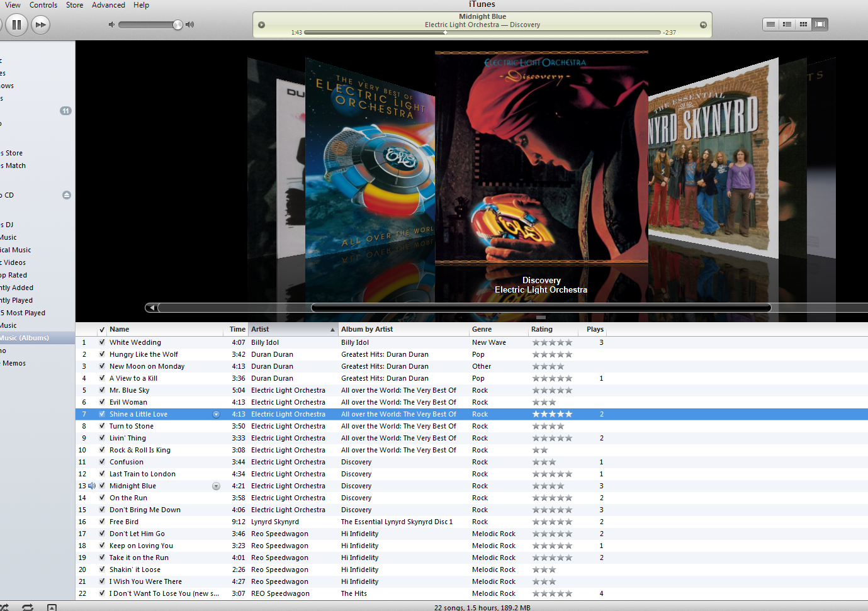Open the Music Videos playlist
868x611 pixels.
coord(37,262)
